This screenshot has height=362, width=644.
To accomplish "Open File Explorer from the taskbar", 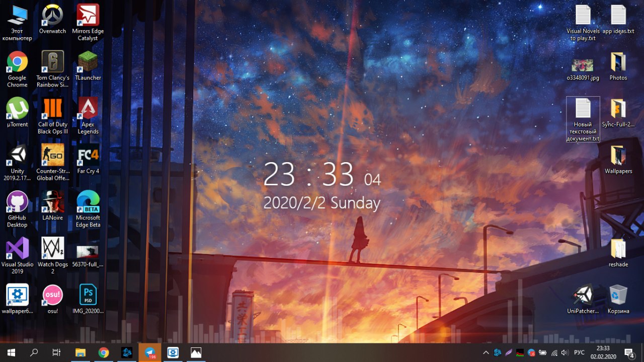I will [x=80, y=352].
